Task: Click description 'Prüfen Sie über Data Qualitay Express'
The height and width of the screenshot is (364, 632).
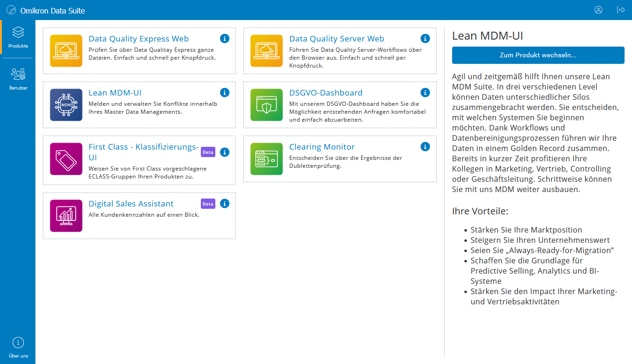Action: [152, 54]
